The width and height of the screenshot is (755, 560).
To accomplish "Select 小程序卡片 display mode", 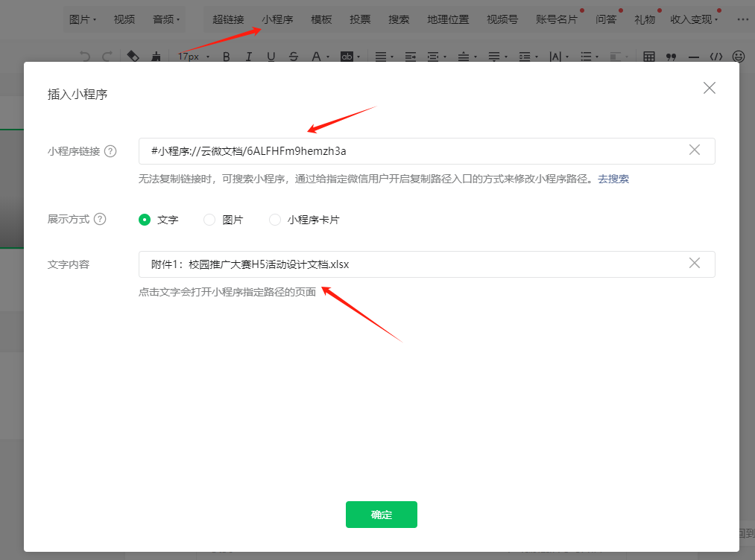I will pyautogui.click(x=275, y=220).
